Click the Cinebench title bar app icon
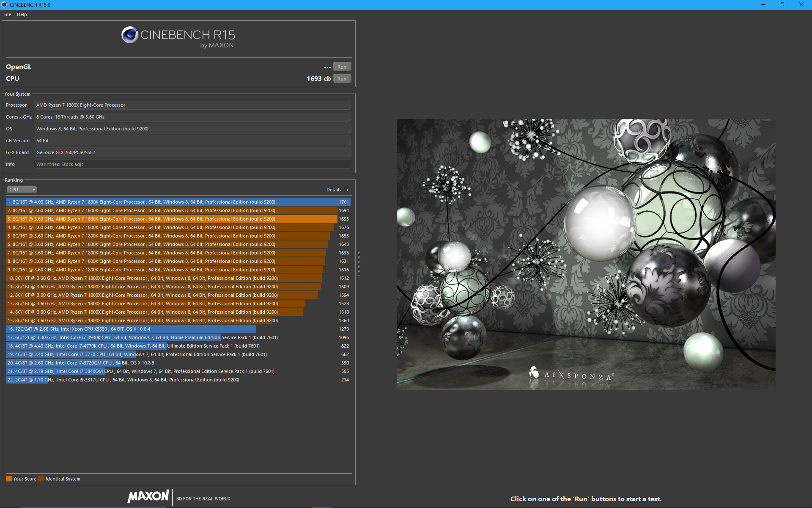 4,5
